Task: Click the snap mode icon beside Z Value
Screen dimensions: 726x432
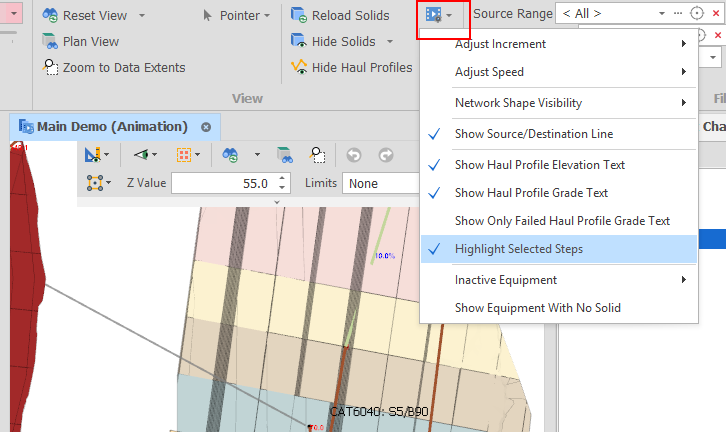Action: pos(94,183)
